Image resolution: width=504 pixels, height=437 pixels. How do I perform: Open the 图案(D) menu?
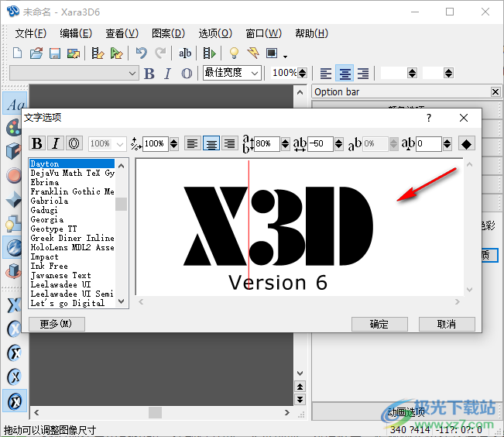pyautogui.click(x=169, y=33)
